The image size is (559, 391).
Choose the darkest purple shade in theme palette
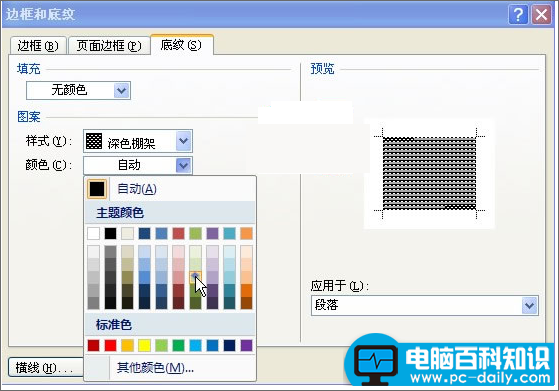[x=212, y=303]
